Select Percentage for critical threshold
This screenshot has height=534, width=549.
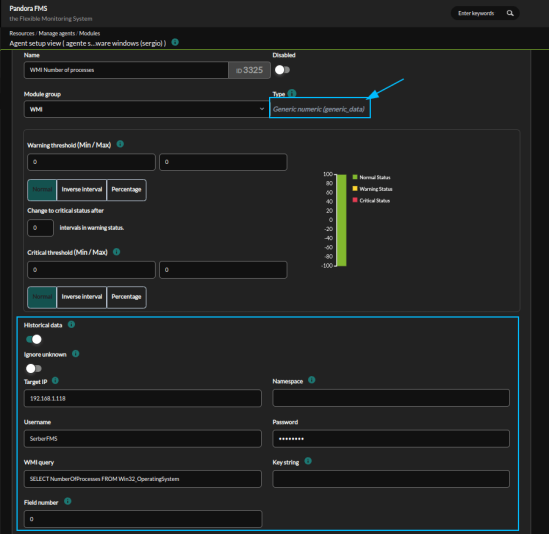(x=126, y=297)
